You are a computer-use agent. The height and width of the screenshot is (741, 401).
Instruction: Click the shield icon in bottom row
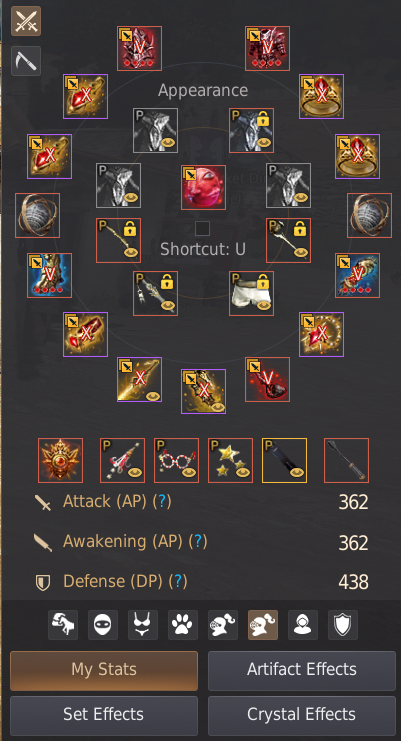click(343, 625)
